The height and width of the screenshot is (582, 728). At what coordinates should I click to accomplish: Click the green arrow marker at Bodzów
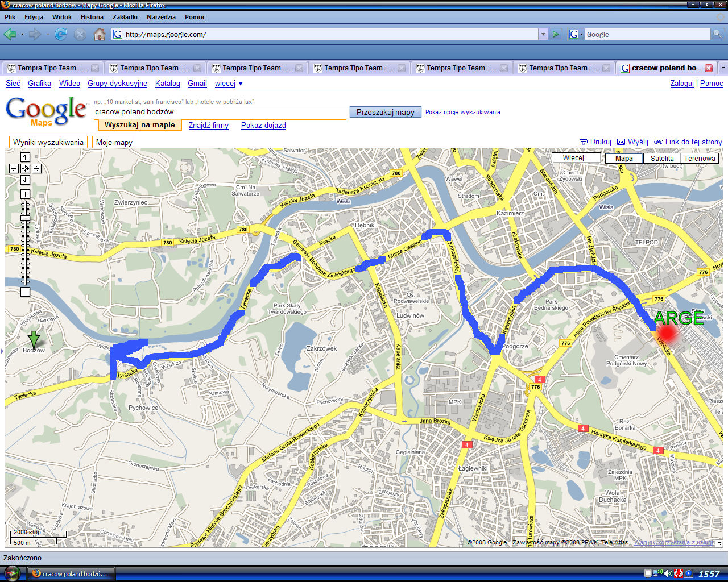[x=34, y=339]
